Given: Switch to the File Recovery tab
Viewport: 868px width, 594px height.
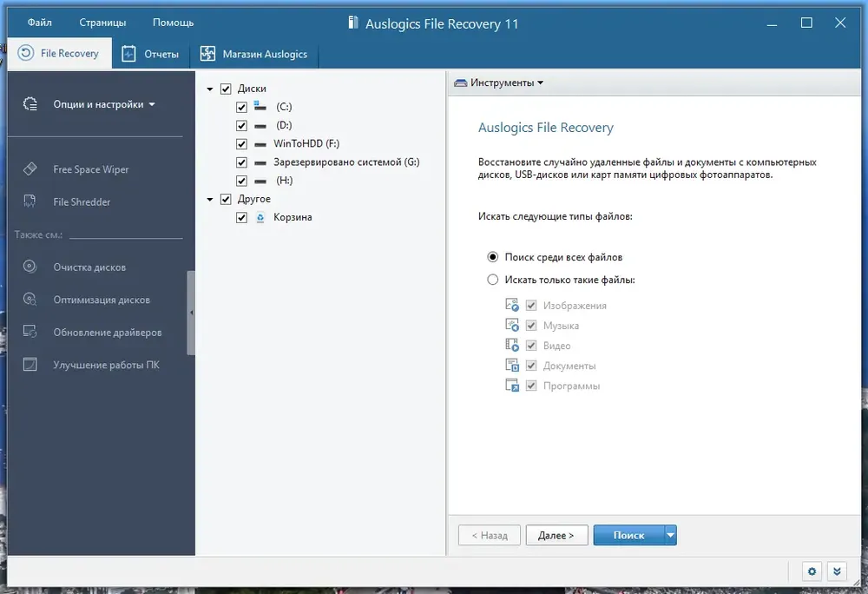Looking at the screenshot, I should point(60,53).
